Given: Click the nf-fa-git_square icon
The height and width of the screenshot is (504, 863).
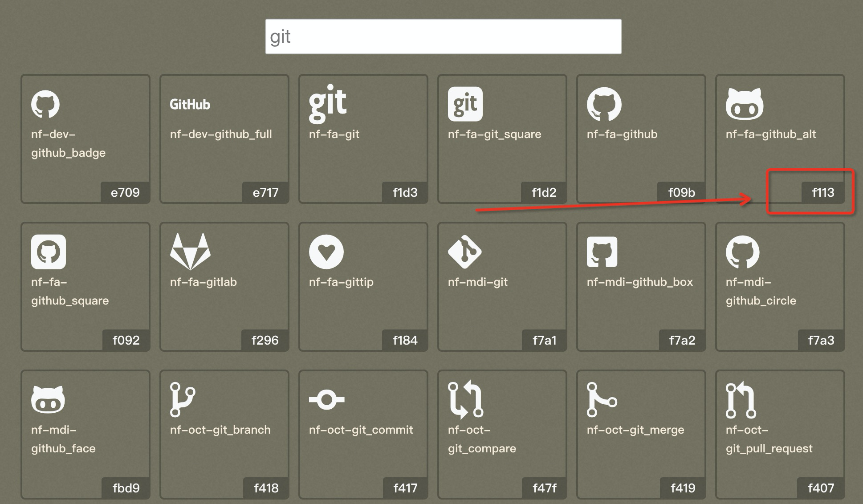Looking at the screenshot, I should [x=465, y=104].
